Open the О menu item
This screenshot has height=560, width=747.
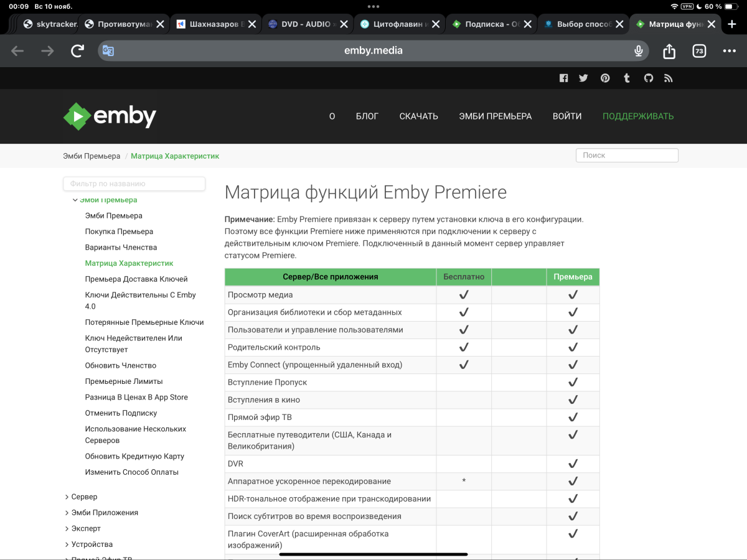[x=332, y=116]
